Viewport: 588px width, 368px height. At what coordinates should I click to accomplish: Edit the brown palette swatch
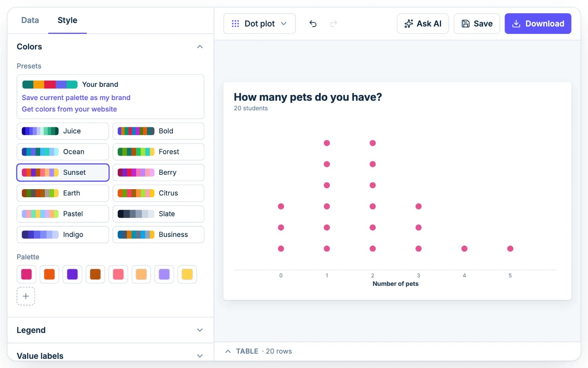(95, 274)
